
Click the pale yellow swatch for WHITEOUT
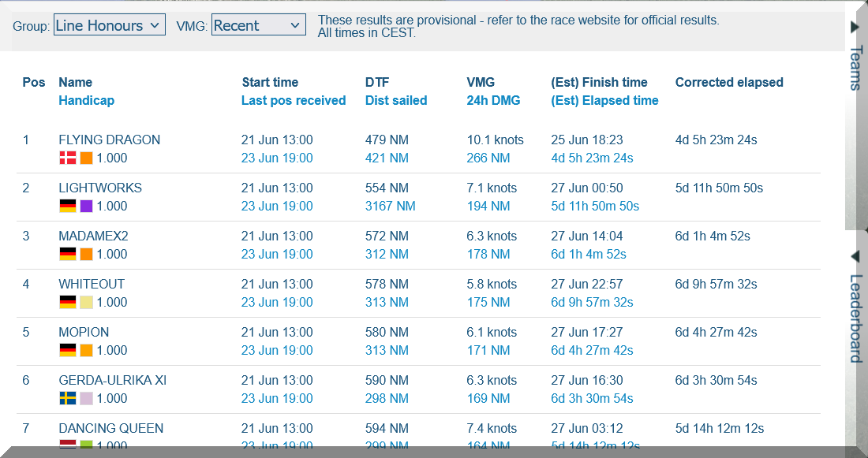click(86, 303)
